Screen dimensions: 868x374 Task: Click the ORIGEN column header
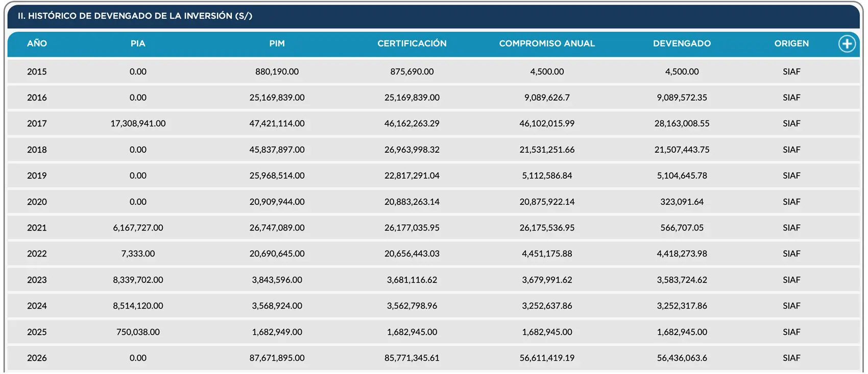pyautogui.click(x=791, y=43)
